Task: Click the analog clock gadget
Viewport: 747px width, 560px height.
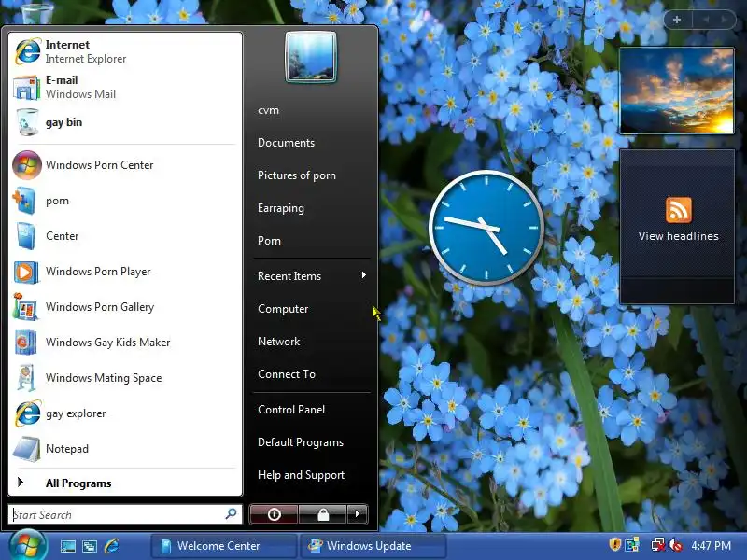Action: pos(486,228)
